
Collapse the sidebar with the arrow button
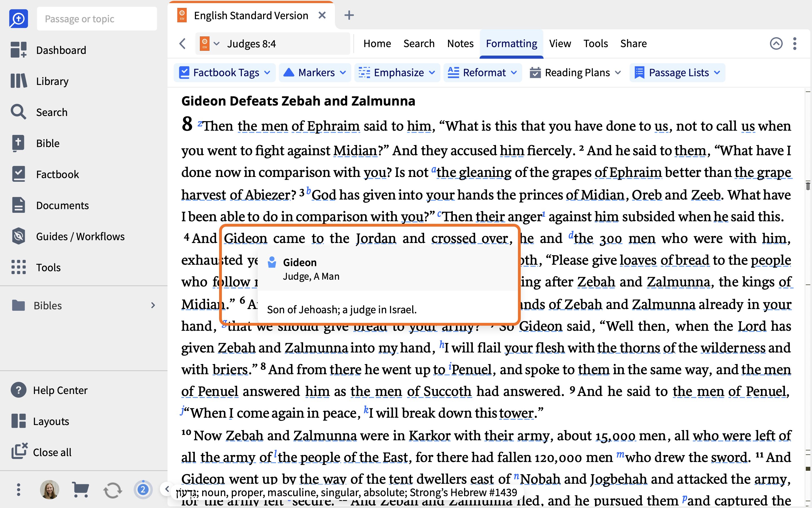pos(166,489)
